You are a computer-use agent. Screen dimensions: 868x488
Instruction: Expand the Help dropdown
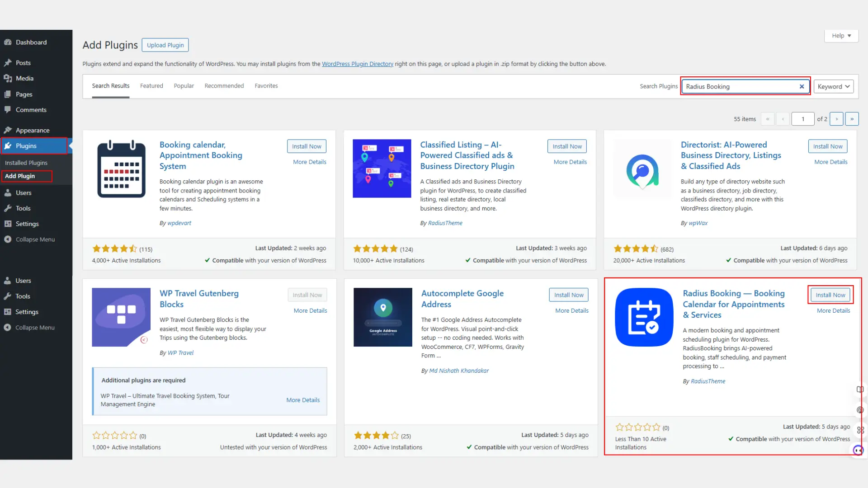point(841,36)
